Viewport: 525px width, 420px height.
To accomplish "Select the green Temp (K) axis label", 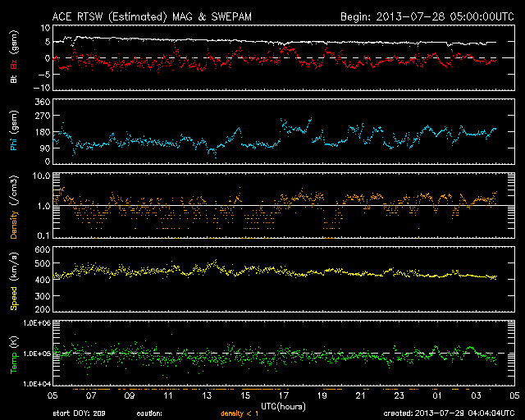I will (x=13, y=354).
